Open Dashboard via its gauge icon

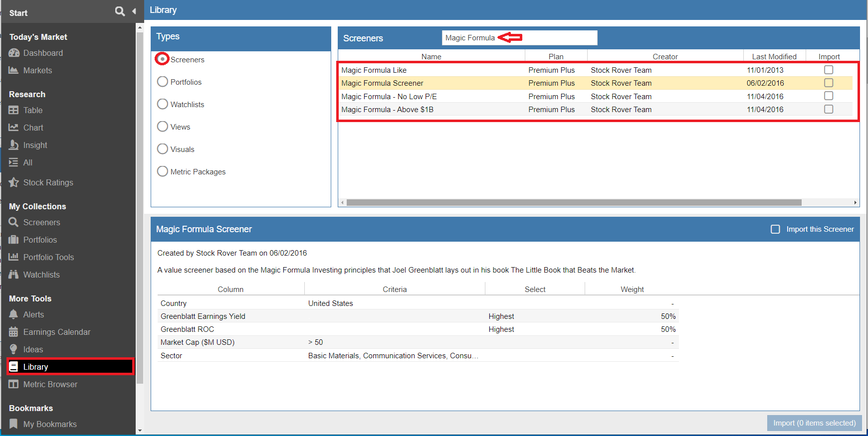[x=14, y=53]
